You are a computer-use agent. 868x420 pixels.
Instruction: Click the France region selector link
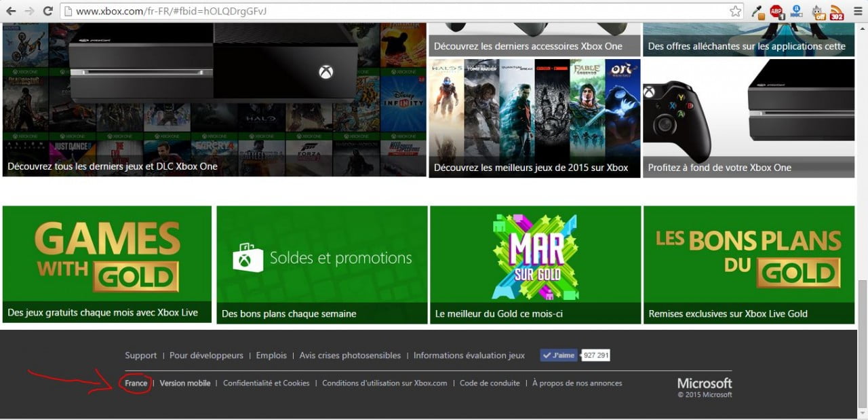point(136,383)
